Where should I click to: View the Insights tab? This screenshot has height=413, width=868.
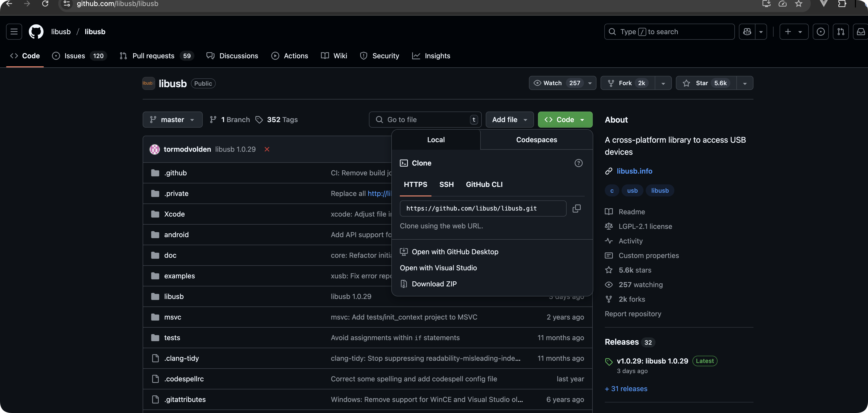pos(431,56)
